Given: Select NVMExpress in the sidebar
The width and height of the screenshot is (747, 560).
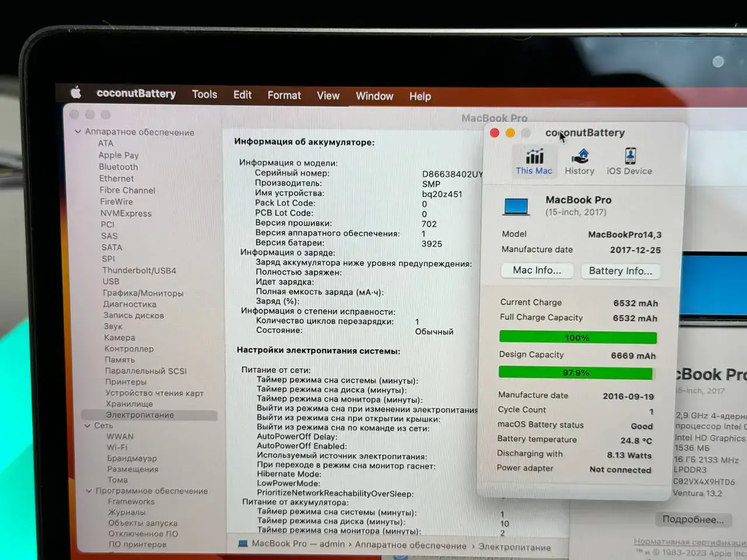Looking at the screenshot, I should click(125, 213).
